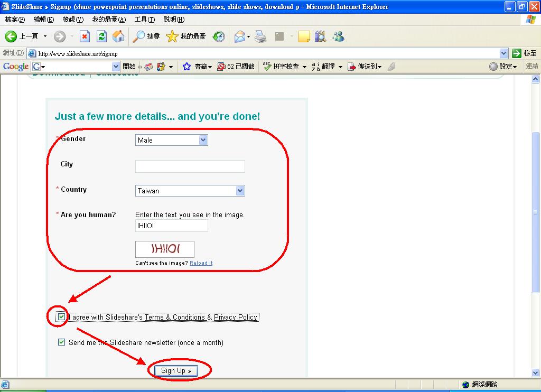Open the 工具(T) Tools menu
Viewport: 541px width, 392px height.
click(145, 20)
